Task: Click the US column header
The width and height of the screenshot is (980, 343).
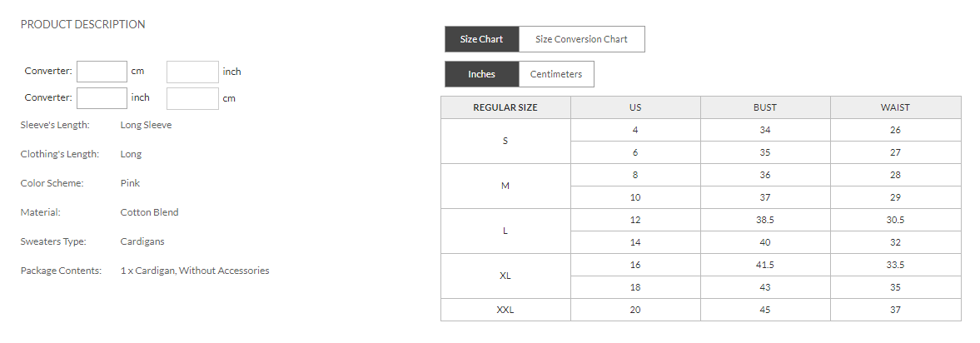Action: pos(635,107)
